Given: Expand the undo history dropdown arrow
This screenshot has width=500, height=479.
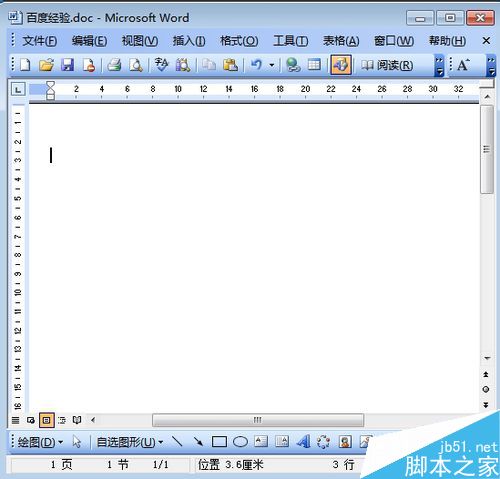Looking at the screenshot, I should click(272, 65).
